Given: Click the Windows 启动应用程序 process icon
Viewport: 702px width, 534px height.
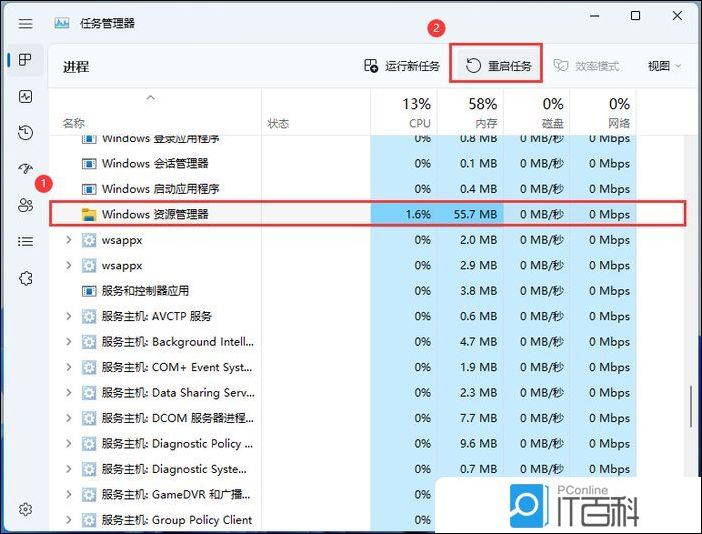Looking at the screenshot, I should click(x=89, y=189).
